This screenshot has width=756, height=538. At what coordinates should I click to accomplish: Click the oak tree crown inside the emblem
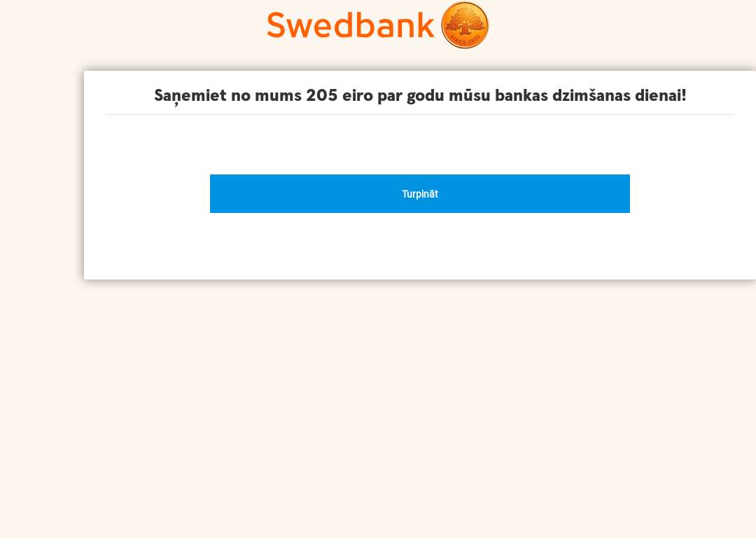[465, 20]
